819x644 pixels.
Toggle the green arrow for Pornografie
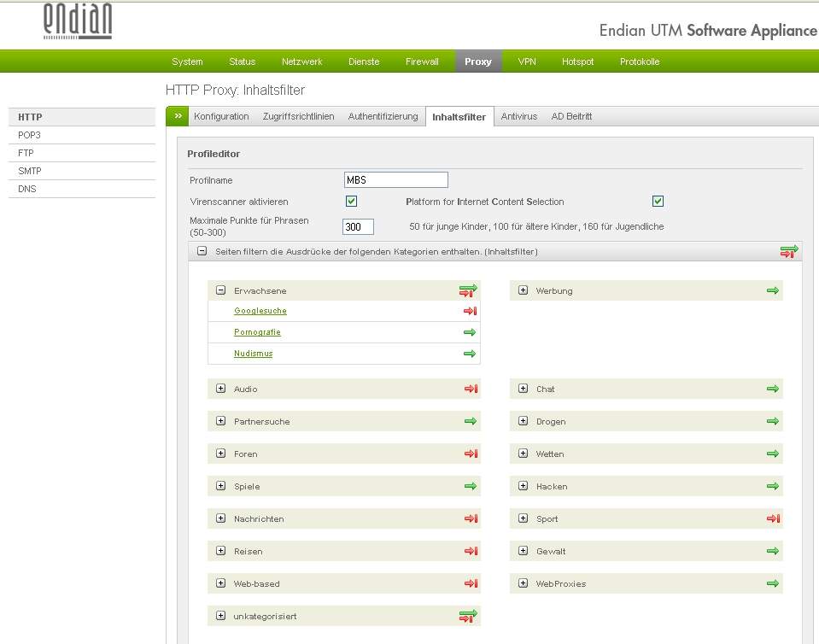[470, 332]
